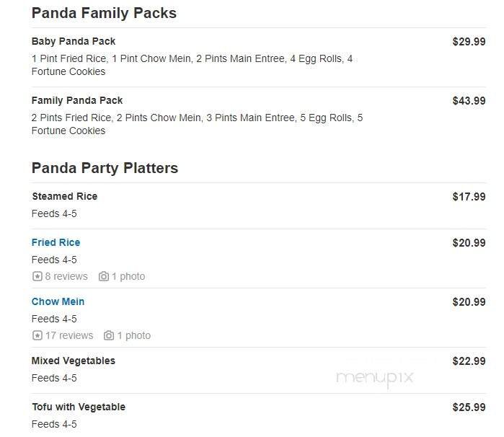
Task: Click the star icon next to 17 reviews
Action: 37,335
